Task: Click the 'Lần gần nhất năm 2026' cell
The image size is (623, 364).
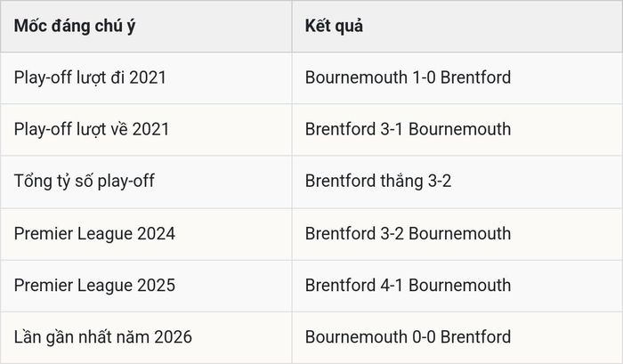Action: click(x=146, y=337)
